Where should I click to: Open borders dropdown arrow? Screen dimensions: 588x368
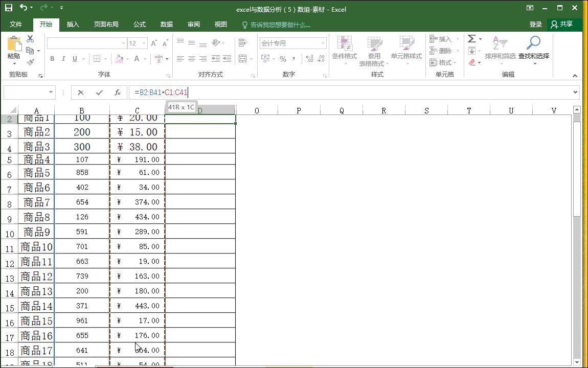click(106, 59)
